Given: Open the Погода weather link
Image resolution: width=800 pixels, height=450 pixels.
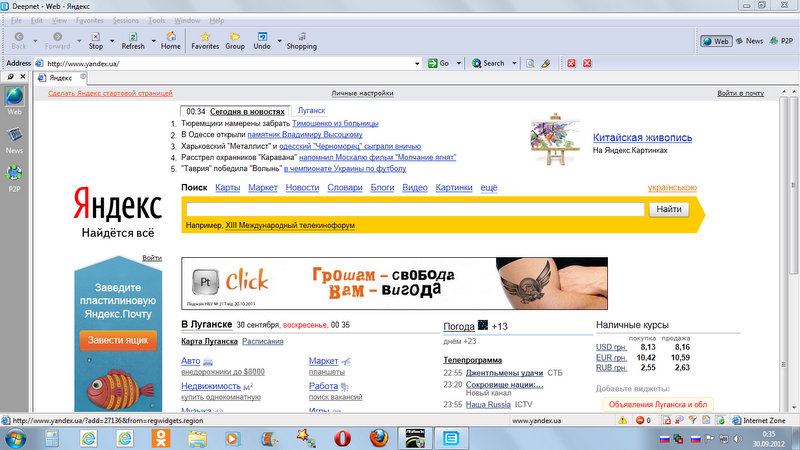Looking at the screenshot, I should (x=459, y=327).
